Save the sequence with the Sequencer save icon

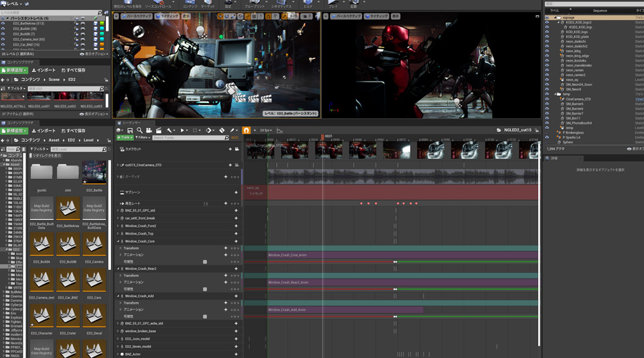(x=130, y=130)
